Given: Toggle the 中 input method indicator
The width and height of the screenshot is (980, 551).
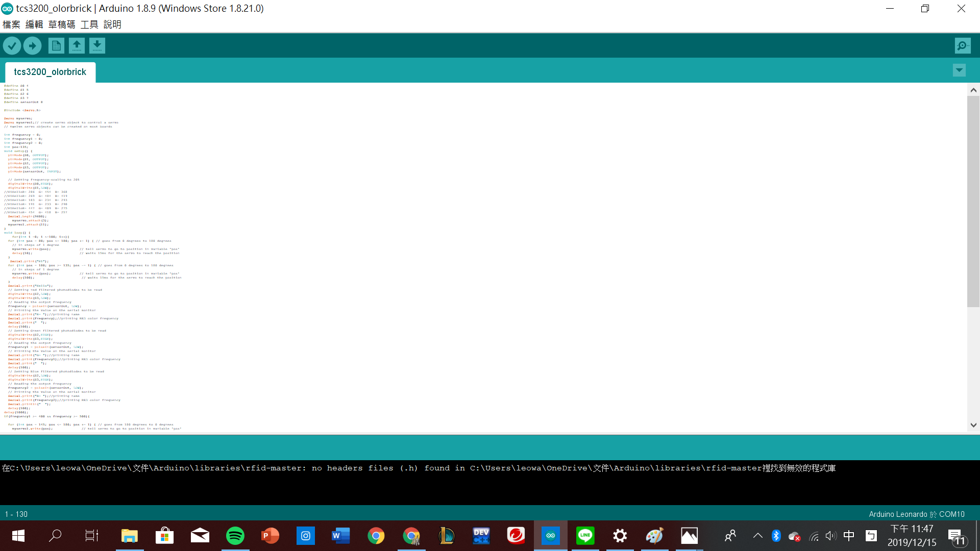Looking at the screenshot, I should pos(849,536).
